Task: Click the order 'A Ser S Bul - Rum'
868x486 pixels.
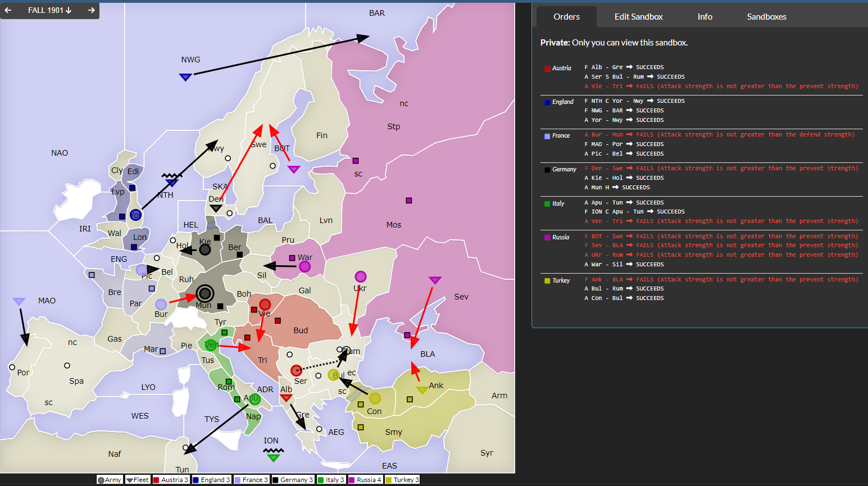Action: tap(634, 77)
